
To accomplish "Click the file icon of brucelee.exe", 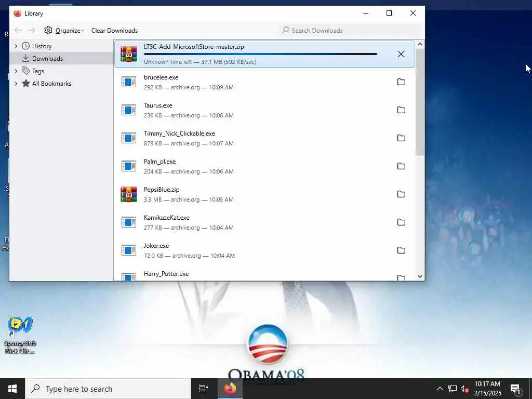I will (x=129, y=82).
